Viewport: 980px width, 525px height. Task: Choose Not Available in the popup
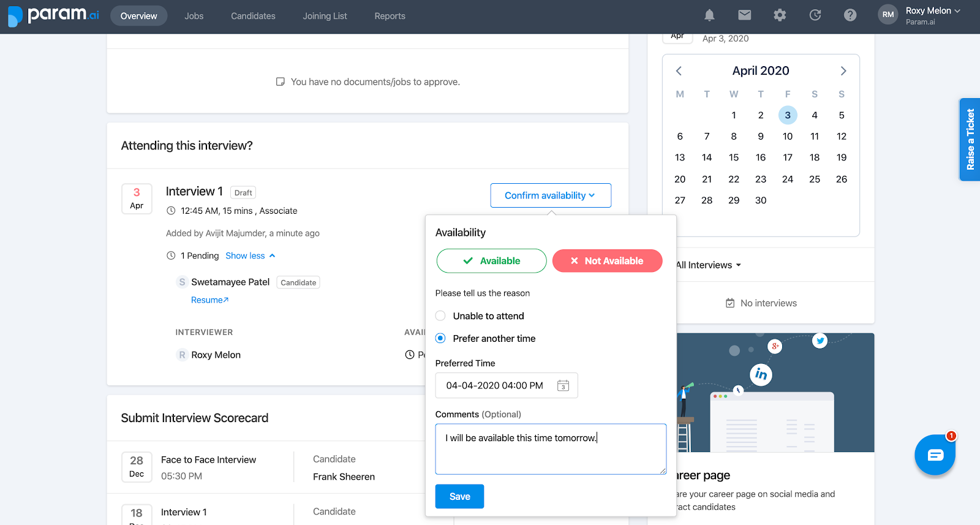[607, 261]
